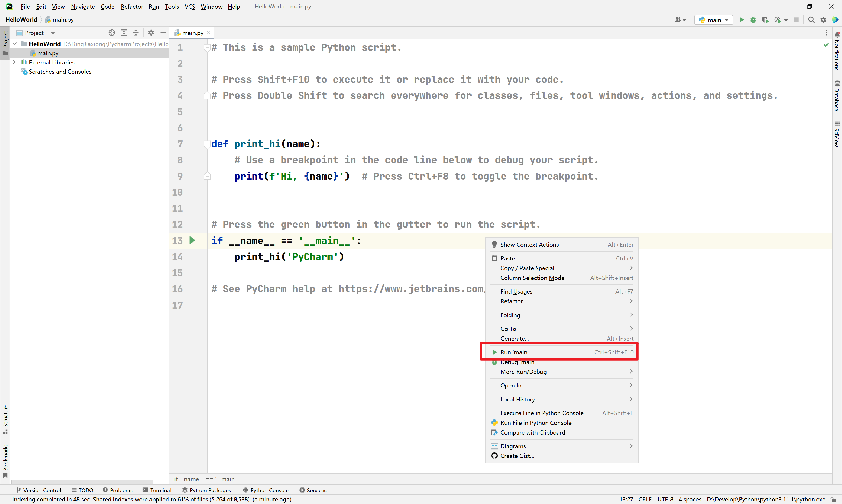Open the profiler run icon in toolbar
Viewport: 842px width, 504px height.
pyautogui.click(x=778, y=20)
